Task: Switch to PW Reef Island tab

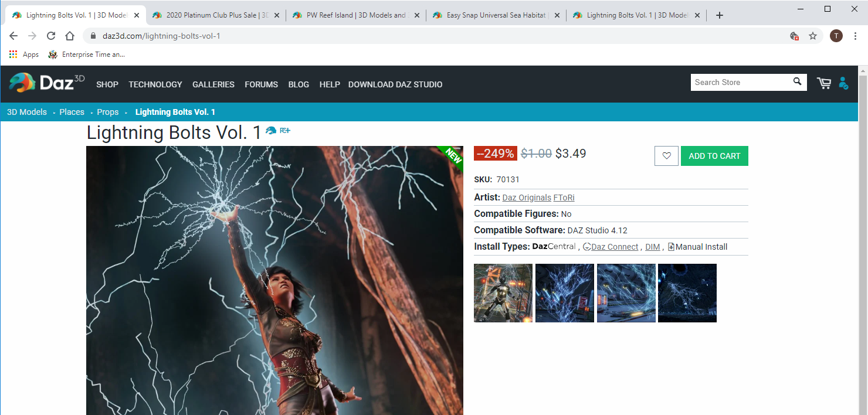Action: pyautogui.click(x=355, y=15)
